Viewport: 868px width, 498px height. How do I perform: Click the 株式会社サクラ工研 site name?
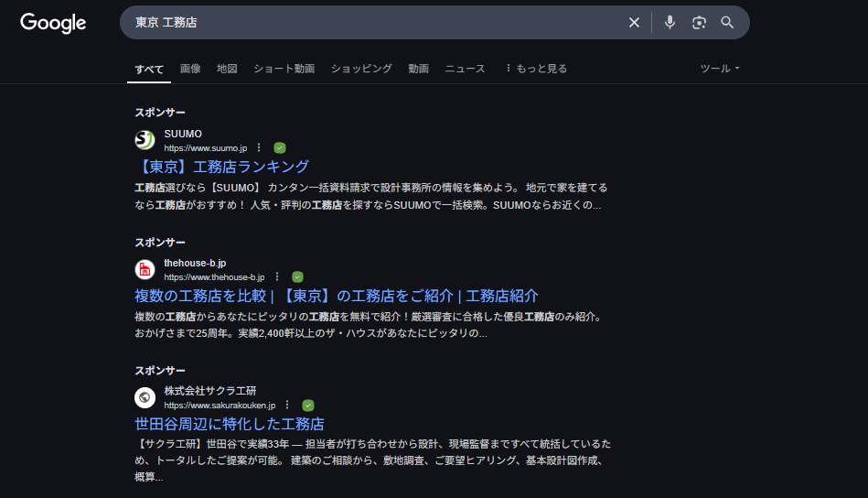click(209, 391)
